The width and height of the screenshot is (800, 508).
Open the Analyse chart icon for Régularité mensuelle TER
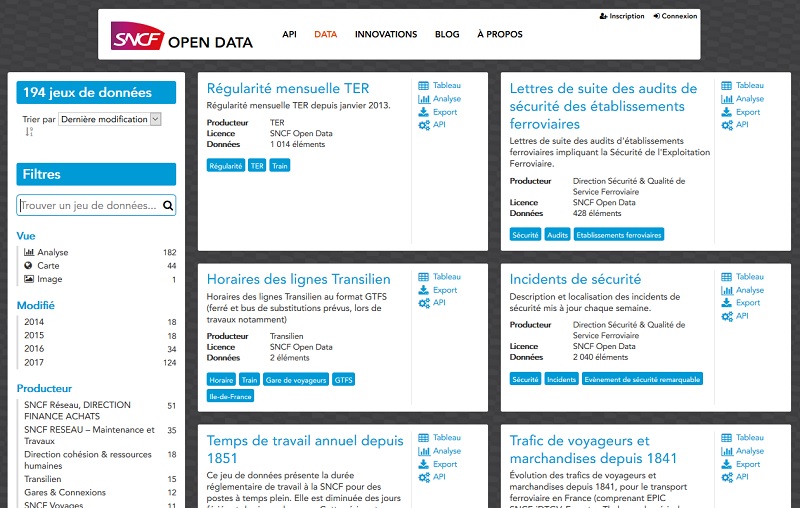423,99
